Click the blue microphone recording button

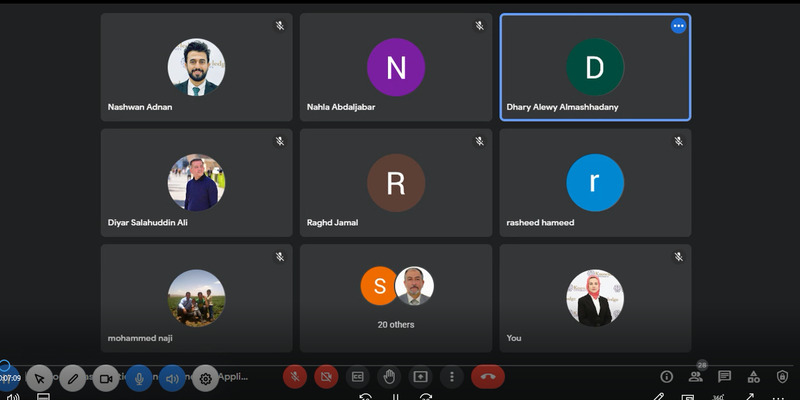coord(139,378)
